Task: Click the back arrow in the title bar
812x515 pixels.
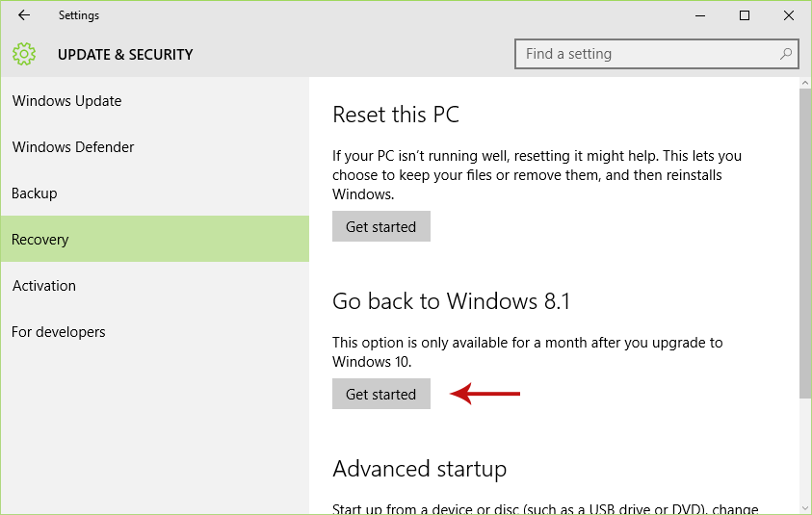Action: (24, 15)
